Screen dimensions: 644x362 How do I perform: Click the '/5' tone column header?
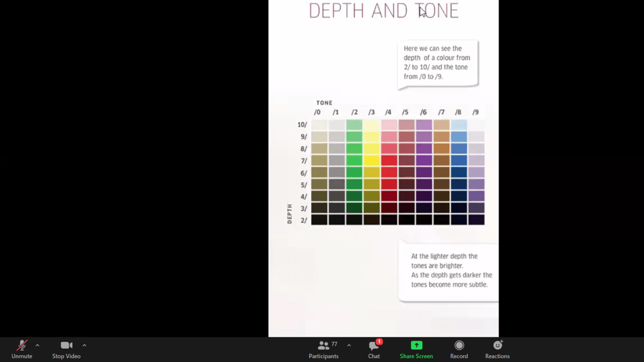pyautogui.click(x=405, y=112)
